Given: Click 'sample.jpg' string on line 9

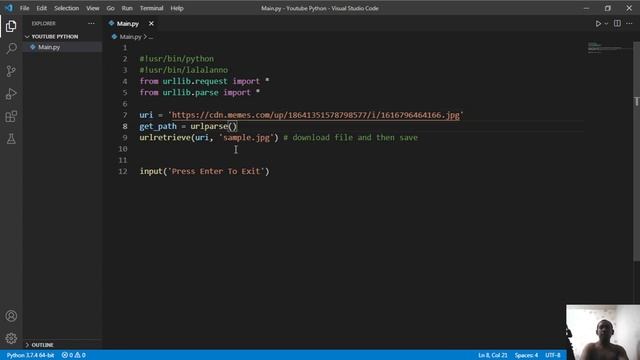Looking at the screenshot, I should pyautogui.click(x=247, y=138).
